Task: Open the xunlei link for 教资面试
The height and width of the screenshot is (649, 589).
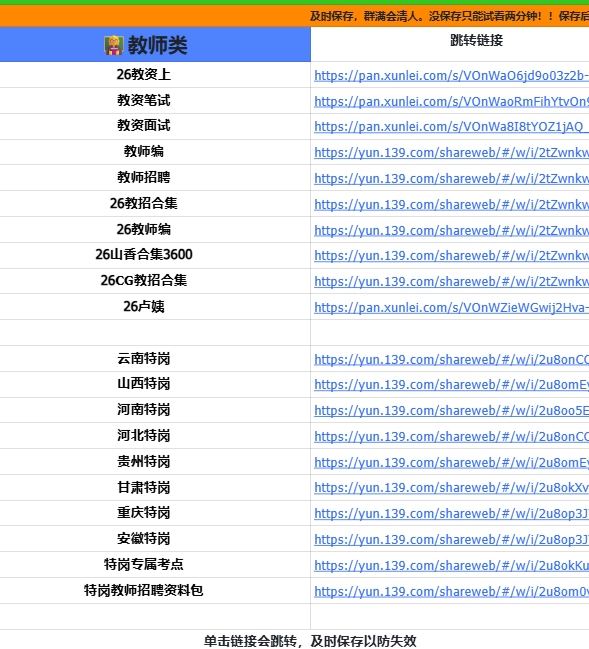Action: [x=451, y=127]
